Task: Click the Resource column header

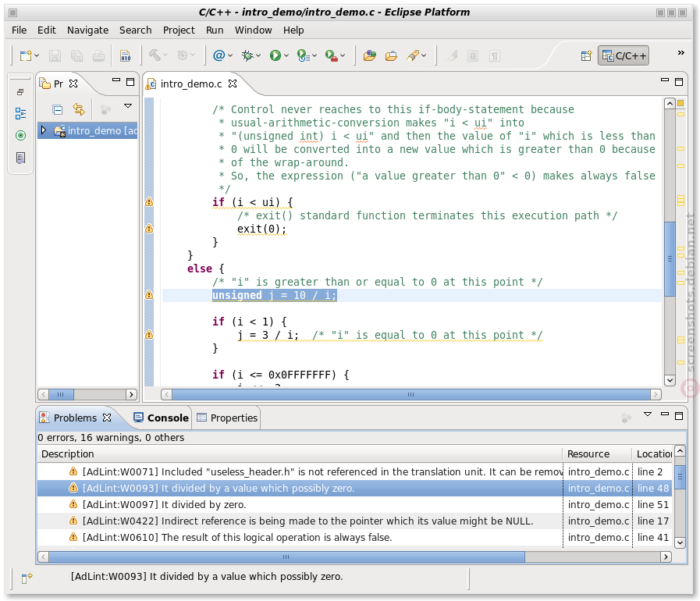Action: pyautogui.click(x=597, y=454)
